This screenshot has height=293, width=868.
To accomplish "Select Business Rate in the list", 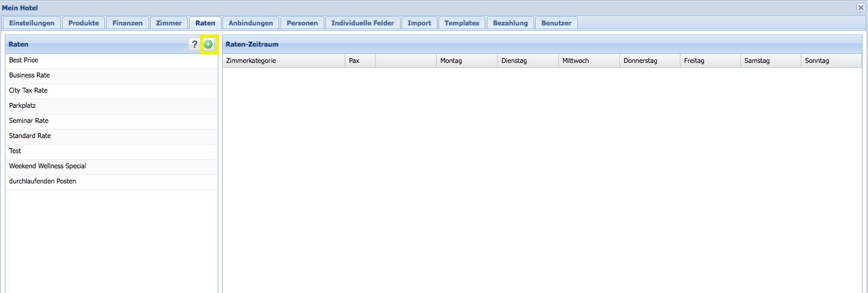I will tap(30, 76).
